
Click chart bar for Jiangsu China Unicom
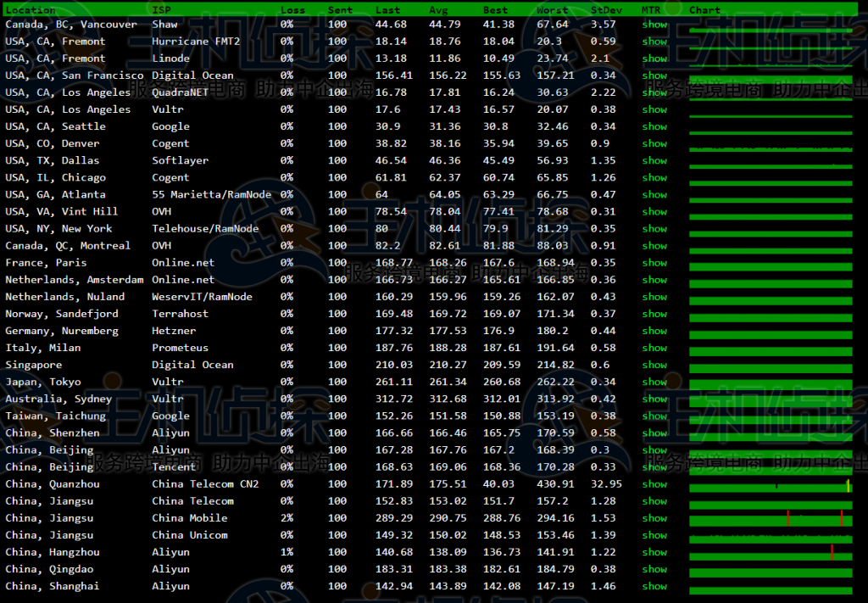point(770,537)
